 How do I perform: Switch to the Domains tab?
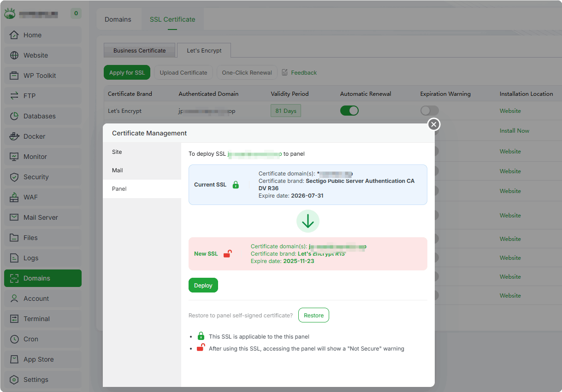tap(118, 19)
